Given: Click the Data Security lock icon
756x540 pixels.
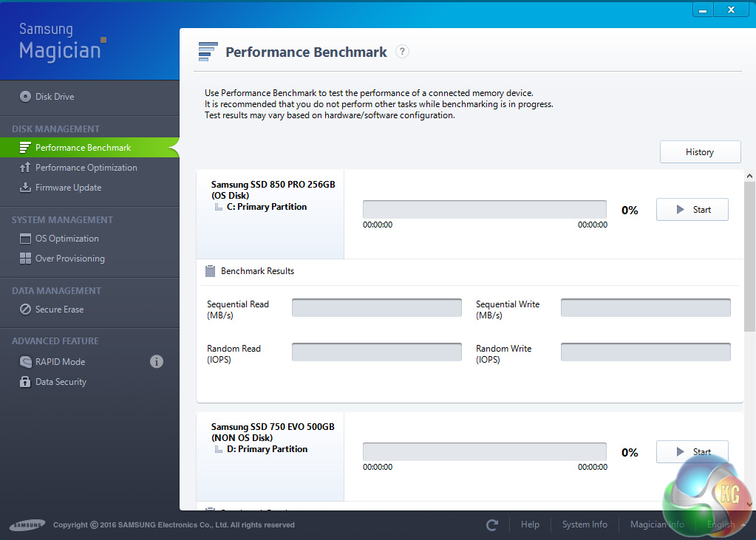Looking at the screenshot, I should click(x=25, y=382).
